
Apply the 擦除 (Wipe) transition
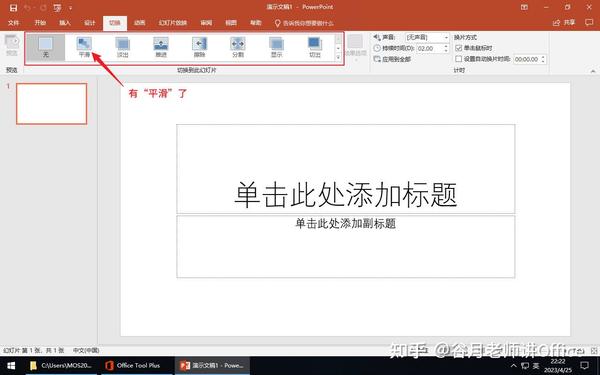click(x=199, y=47)
